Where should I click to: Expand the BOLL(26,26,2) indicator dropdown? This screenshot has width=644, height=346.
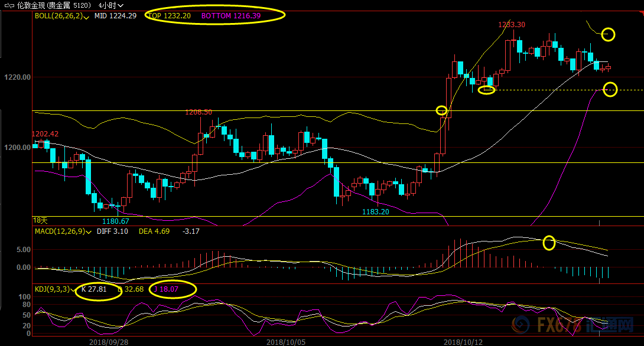pos(87,17)
